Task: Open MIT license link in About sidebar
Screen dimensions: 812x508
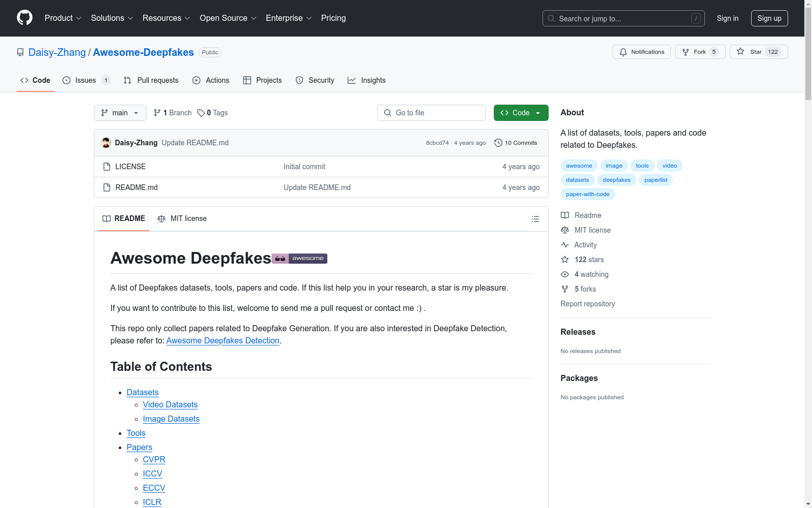Action: 586,230
